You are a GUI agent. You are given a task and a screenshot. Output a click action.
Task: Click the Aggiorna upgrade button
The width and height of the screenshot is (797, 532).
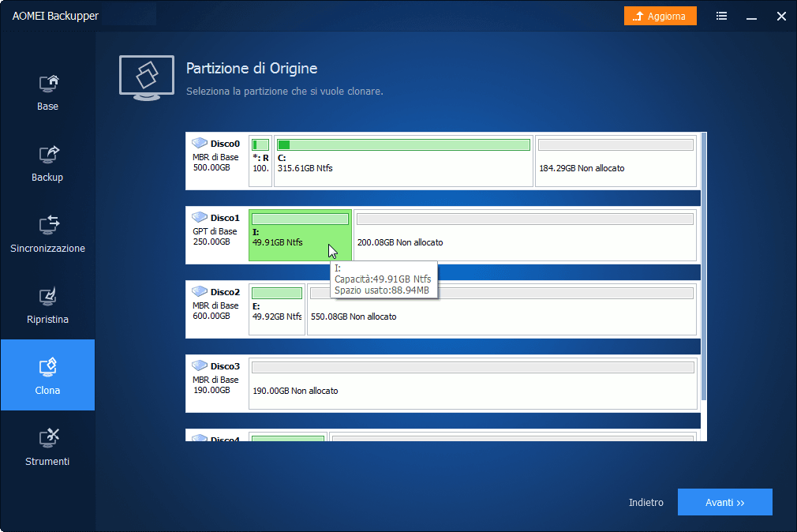pyautogui.click(x=660, y=16)
